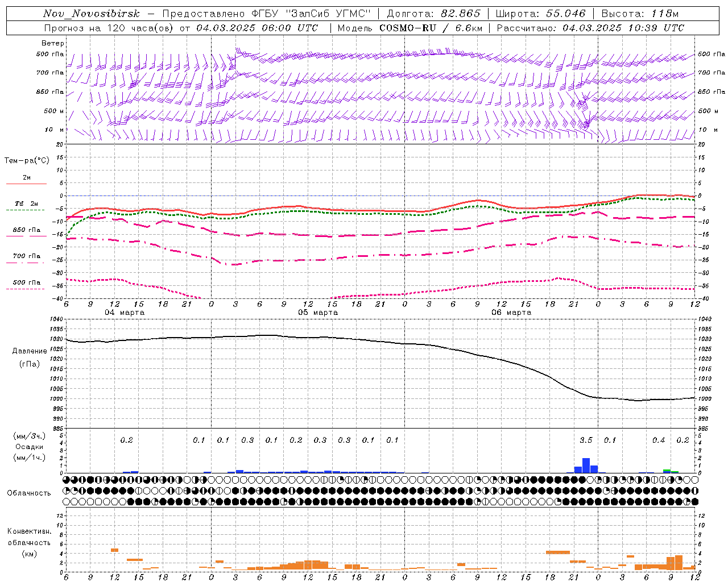Click the 'Осадки' precipitation label
The width and height of the screenshot is (728, 582).
(30, 447)
